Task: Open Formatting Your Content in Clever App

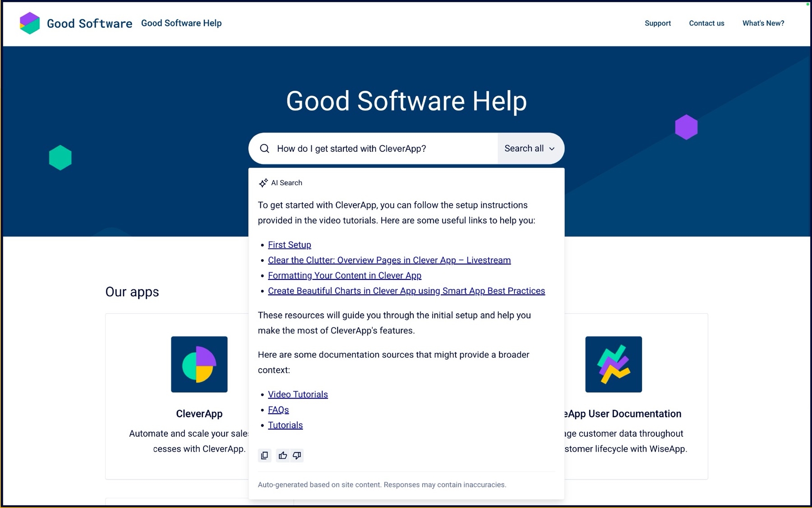Action: [345, 275]
